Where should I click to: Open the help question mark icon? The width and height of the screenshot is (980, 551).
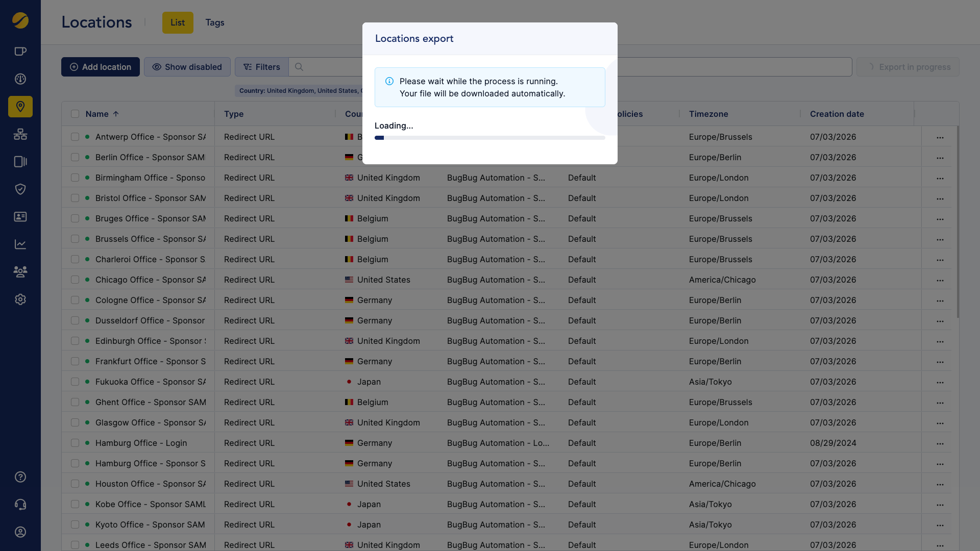pos(20,477)
